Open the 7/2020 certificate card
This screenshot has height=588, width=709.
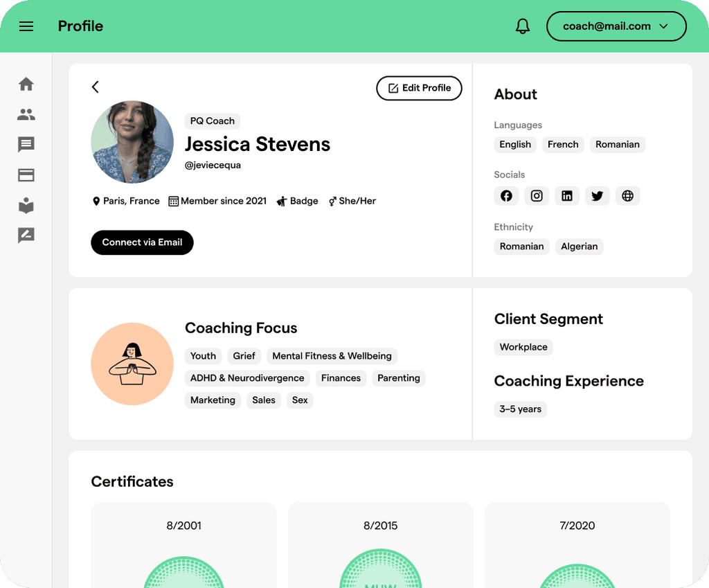click(577, 545)
